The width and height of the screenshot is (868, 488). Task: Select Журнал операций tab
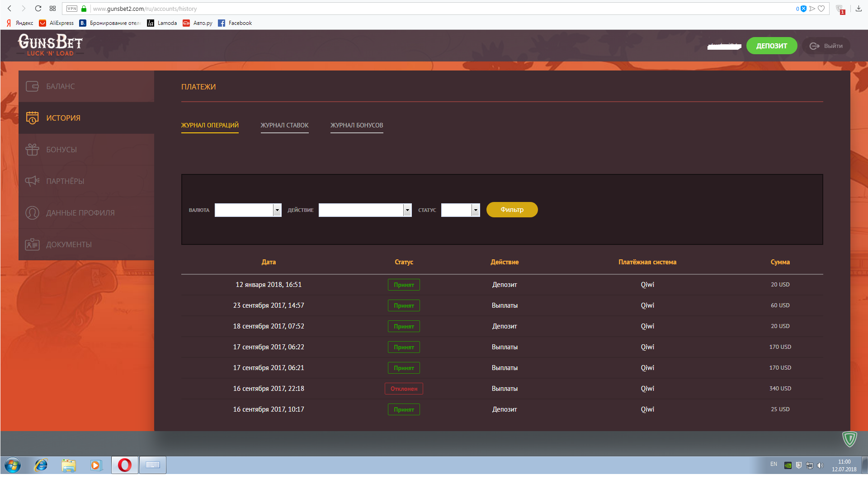click(x=210, y=125)
